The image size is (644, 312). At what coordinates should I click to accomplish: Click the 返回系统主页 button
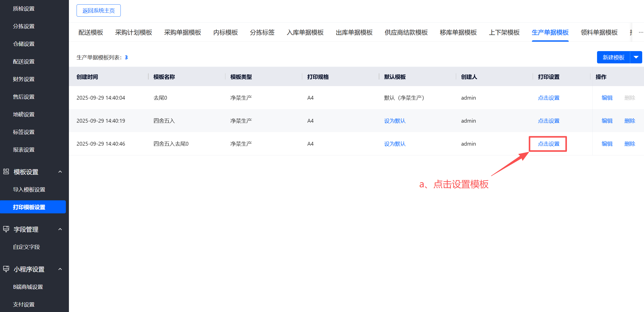(99, 10)
